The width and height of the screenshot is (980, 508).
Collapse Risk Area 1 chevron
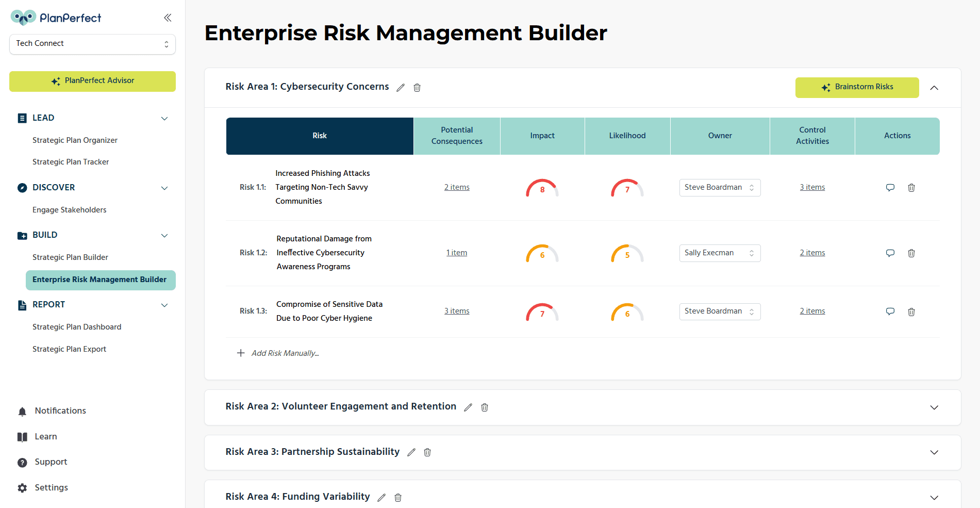click(934, 88)
